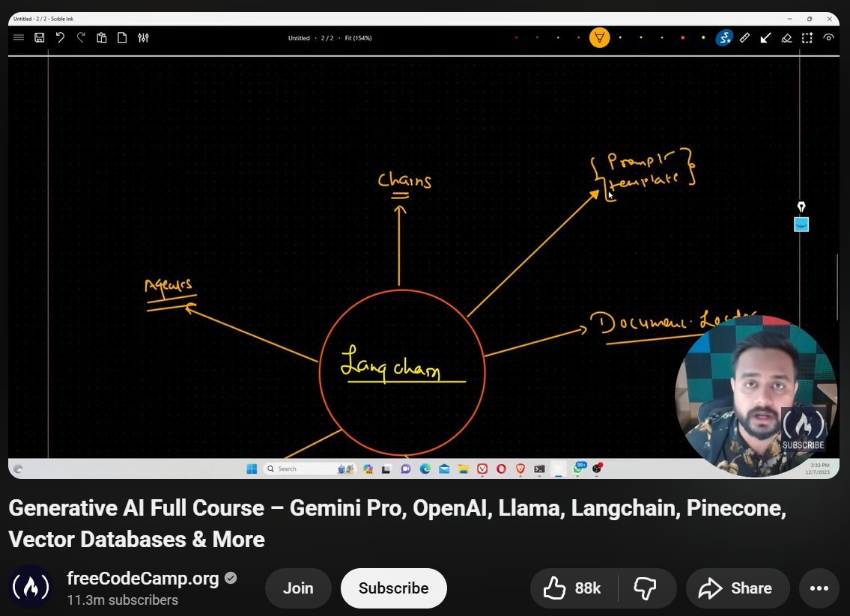
Task: Like the video (88k thumbs up)
Action: point(573,588)
